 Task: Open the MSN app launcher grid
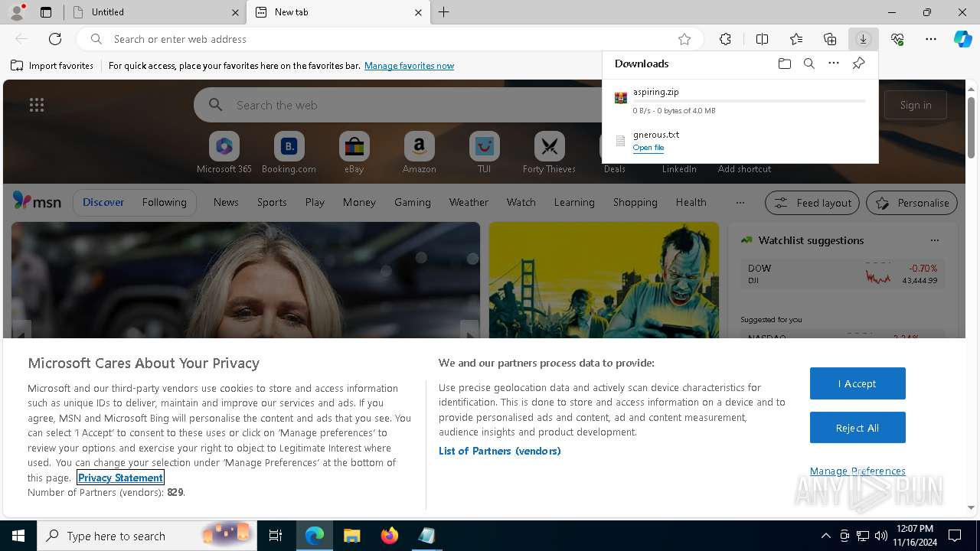[x=37, y=105]
